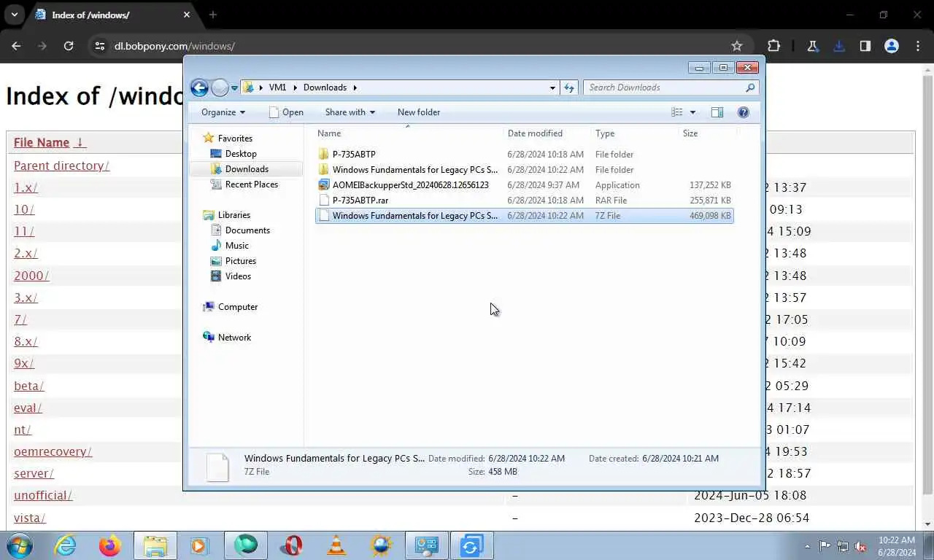
Task: Open the Chrome profile avatar
Action: coord(892,46)
